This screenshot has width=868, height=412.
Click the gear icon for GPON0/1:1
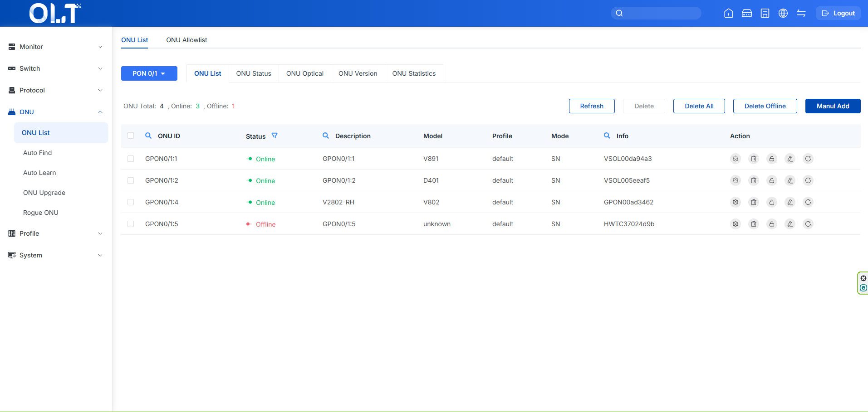[736, 159]
